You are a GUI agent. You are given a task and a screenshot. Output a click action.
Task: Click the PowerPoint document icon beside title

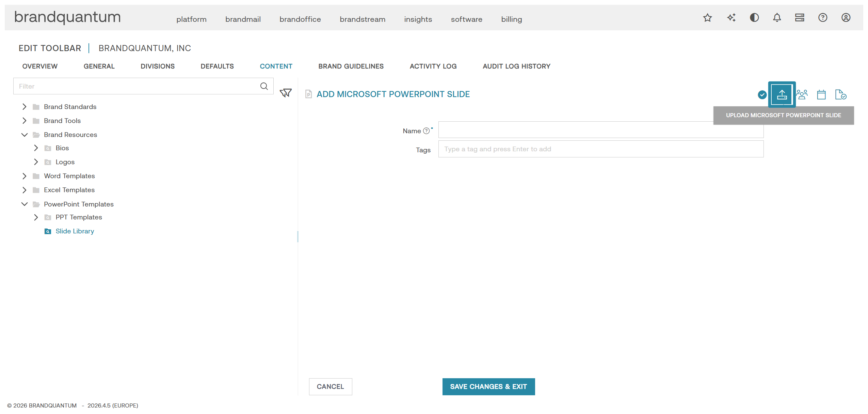tap(308, 94)
